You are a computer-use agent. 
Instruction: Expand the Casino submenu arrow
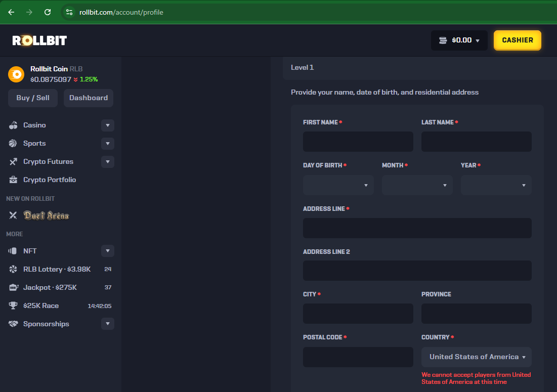(x=107, y=125)
